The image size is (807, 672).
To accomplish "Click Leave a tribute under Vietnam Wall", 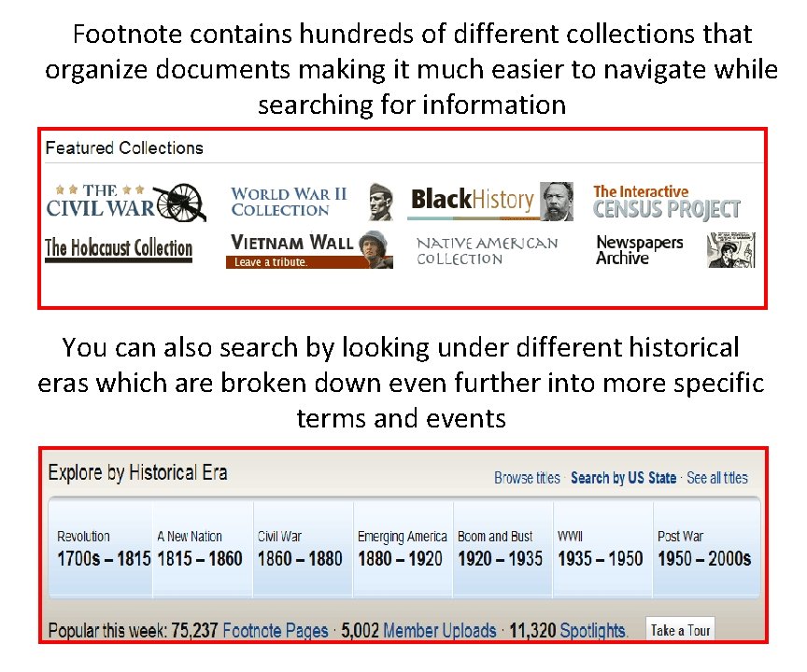I will [271, 262].
